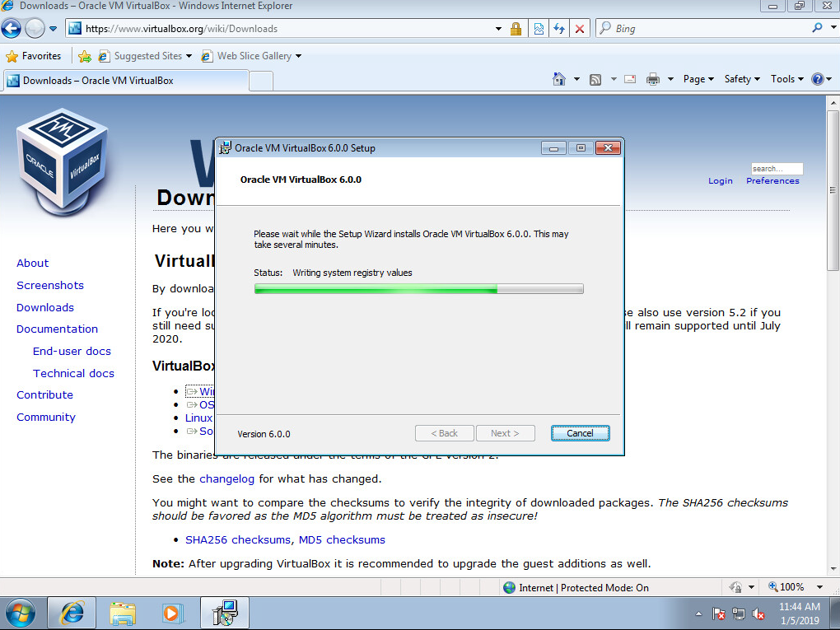Screen dimensions: 840x630
Task: Click the browser Forward arrow button
Action: [x=35, y=28]
